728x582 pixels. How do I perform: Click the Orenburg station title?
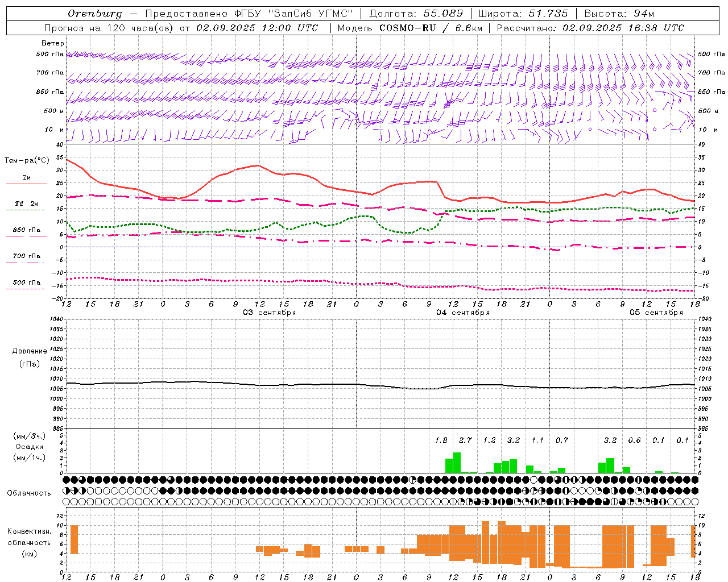pyautogui.click(x=95, y=14)
